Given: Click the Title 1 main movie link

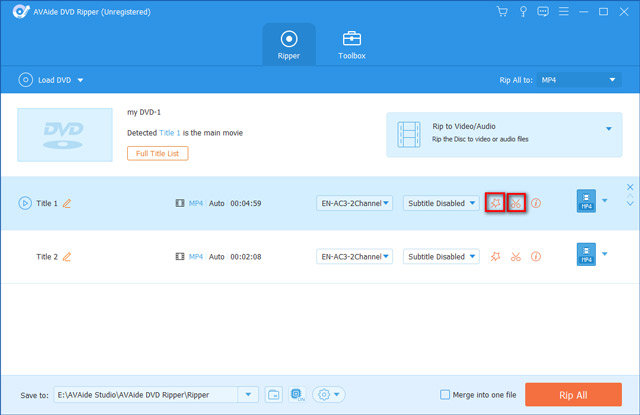Looking at the screenshot, I should point(169,133).
